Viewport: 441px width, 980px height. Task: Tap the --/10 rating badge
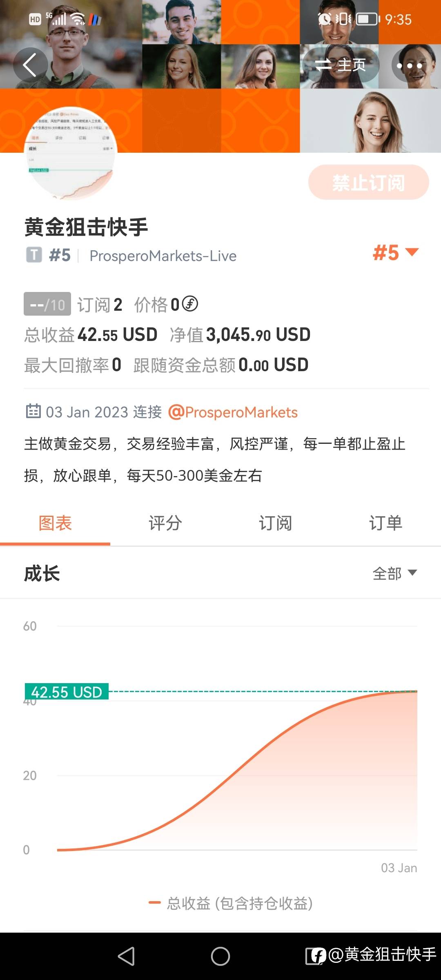pyautogui.click(x=47, y=304)
